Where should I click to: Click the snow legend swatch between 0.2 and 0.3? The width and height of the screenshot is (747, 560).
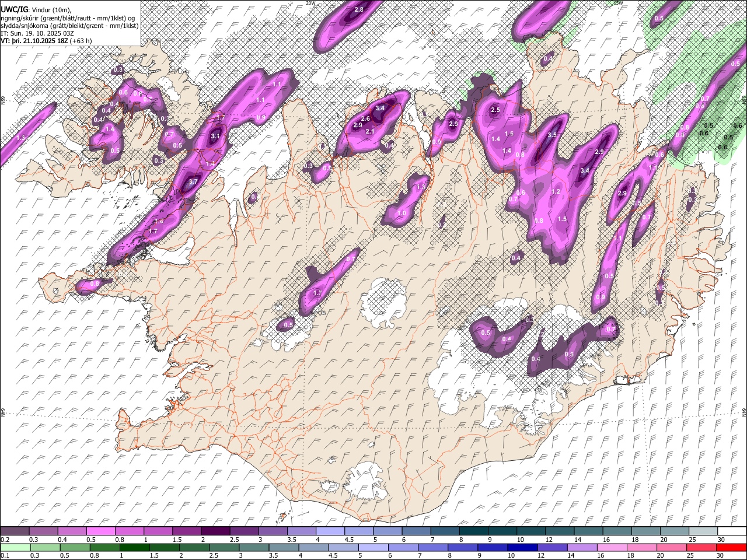[15, 531]
